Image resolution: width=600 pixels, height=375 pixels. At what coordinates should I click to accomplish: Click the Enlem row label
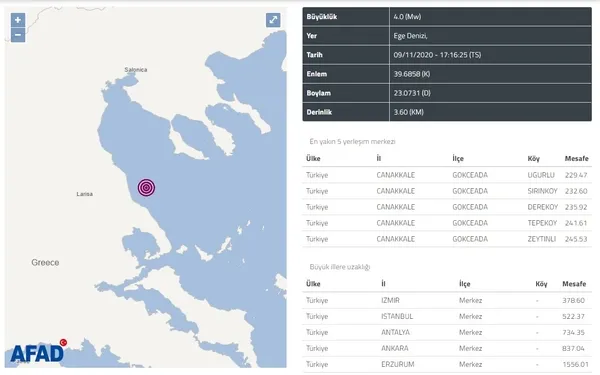click(317, 74)
